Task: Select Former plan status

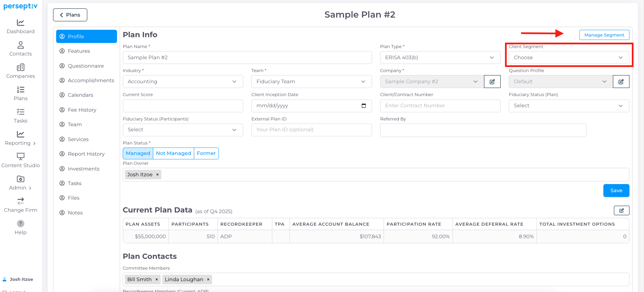Action: [206, 153]
